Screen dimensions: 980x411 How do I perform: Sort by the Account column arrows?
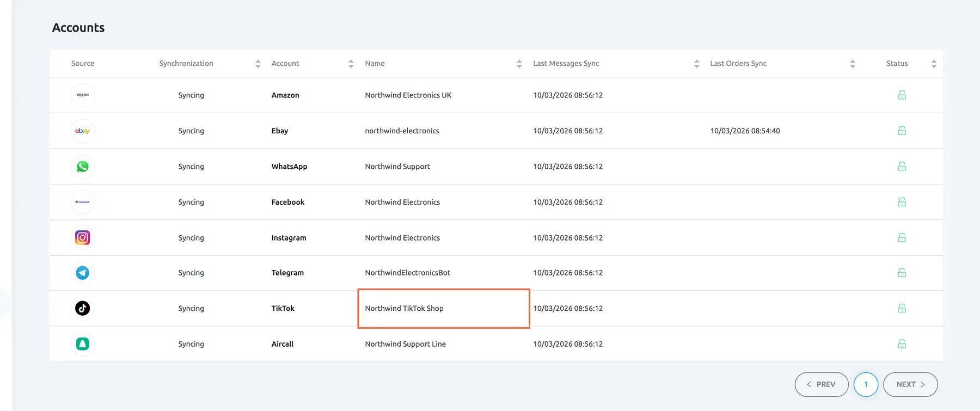click(x=351, y=64)
